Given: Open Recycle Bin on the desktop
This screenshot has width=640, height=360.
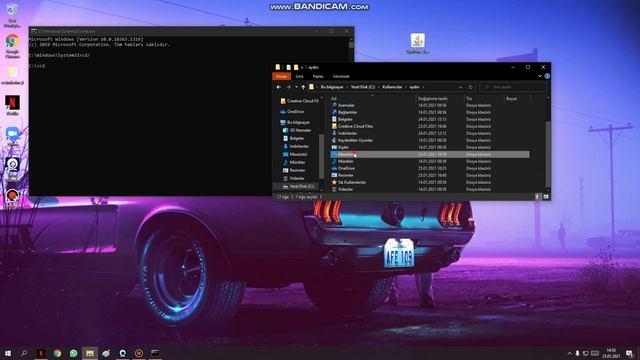Looking at the screenshot, I should (12, 14).
